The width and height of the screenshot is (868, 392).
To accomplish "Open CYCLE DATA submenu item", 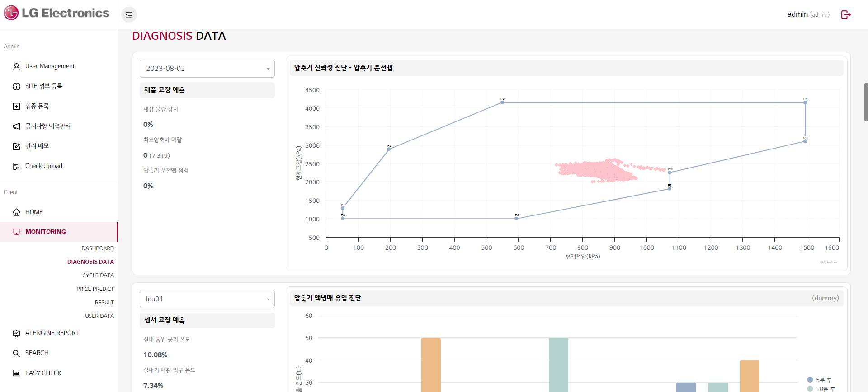I will pos(98,275).
